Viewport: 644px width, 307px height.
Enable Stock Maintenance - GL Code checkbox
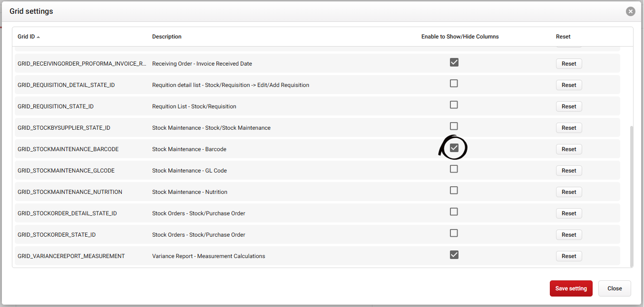(x=454, y=169)
